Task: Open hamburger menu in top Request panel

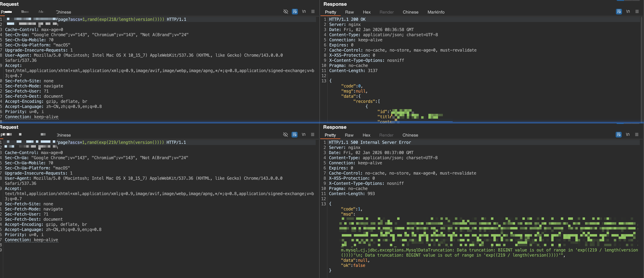Action: tap(313, 11)
